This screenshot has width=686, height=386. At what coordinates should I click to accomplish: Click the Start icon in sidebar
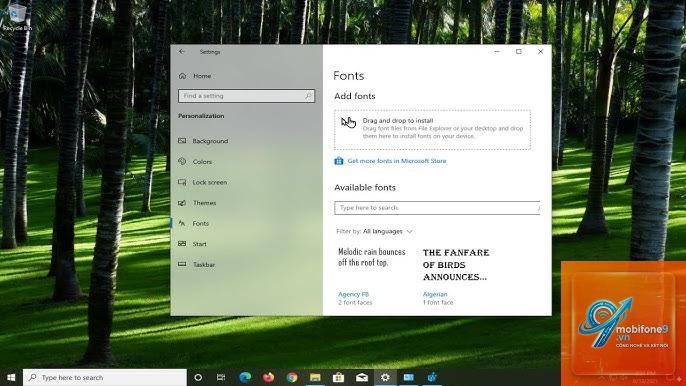(x=182, y=244)
